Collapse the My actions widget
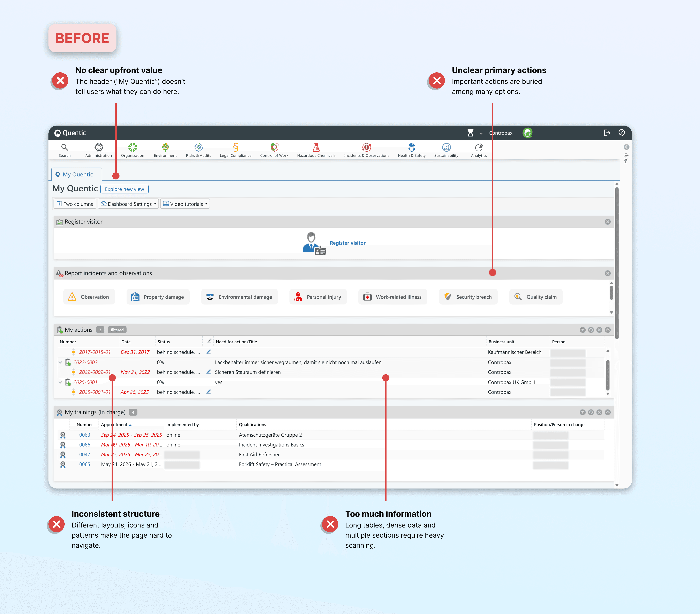Viewport: 700px width, 614px height. (607, 330)
